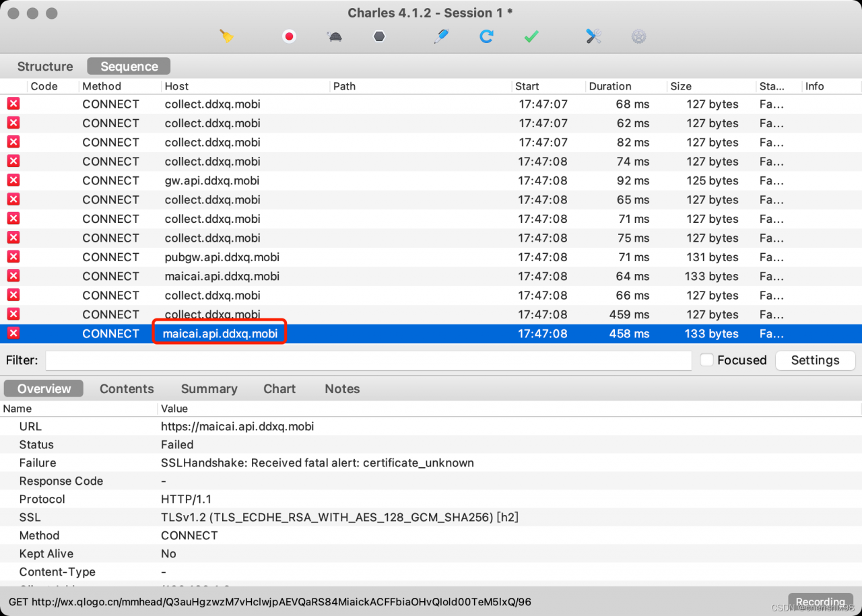The height and width of the screenshot is (616, 862).
Task: Click the Recording status button
Action: pyautogui.click(x=820, y=602)
